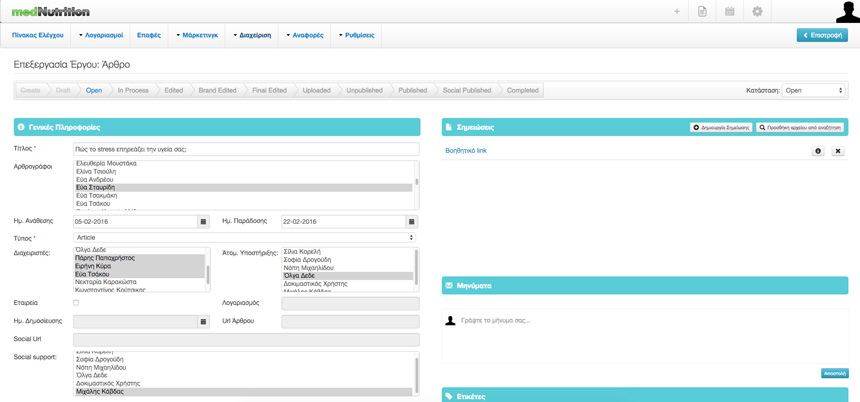
Task: Click the Social support list scrollbar
Action: [416, 374]
